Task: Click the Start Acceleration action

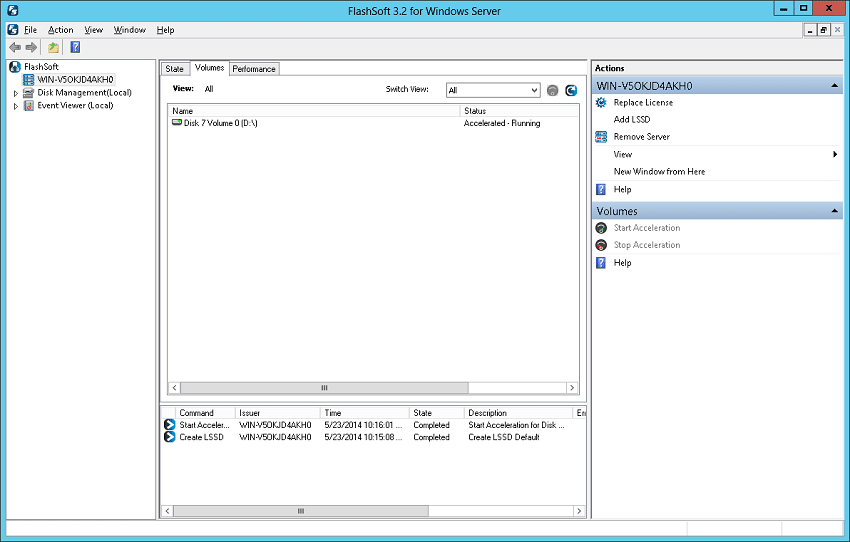Action: pos(647,228)
